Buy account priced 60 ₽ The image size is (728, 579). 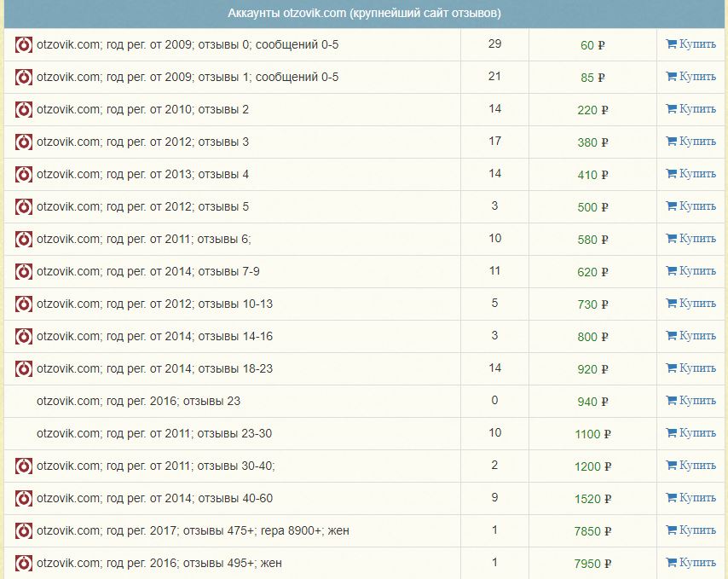point(690,44)
